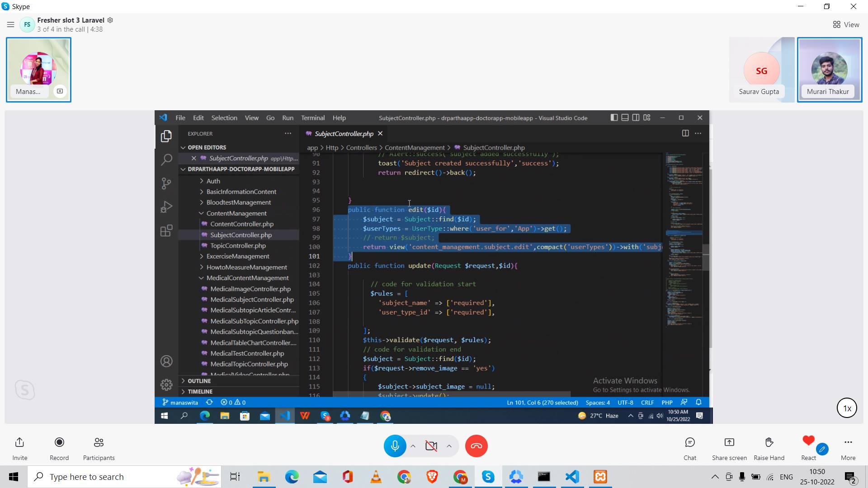Viewport: 868px width, 488px height.
Task: Select Murari Thakur's video thumbnail
Action: click(x=829, y=70)
